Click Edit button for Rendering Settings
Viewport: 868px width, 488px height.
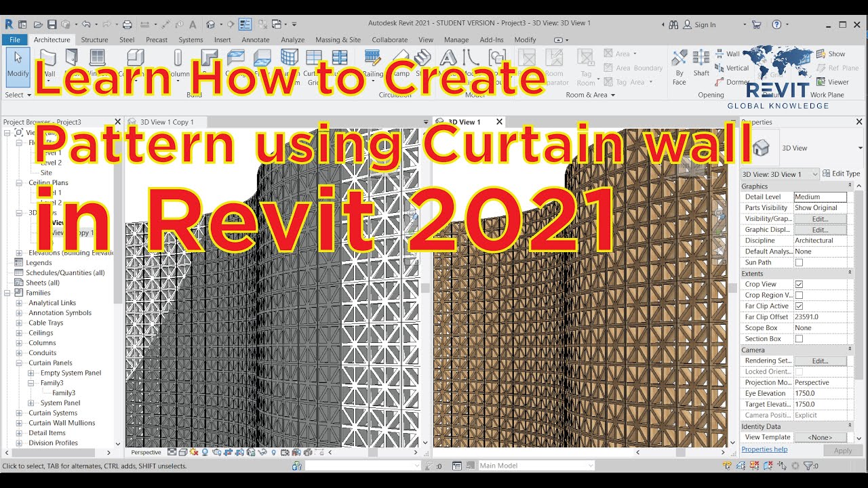coord(821,361)
